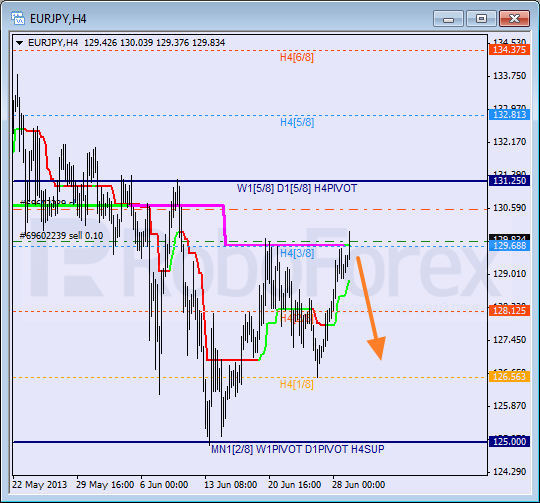The height and width of the screenshot is (503, 540).
Task: Select the H4[1/8] level label
Action: (297, 384)
